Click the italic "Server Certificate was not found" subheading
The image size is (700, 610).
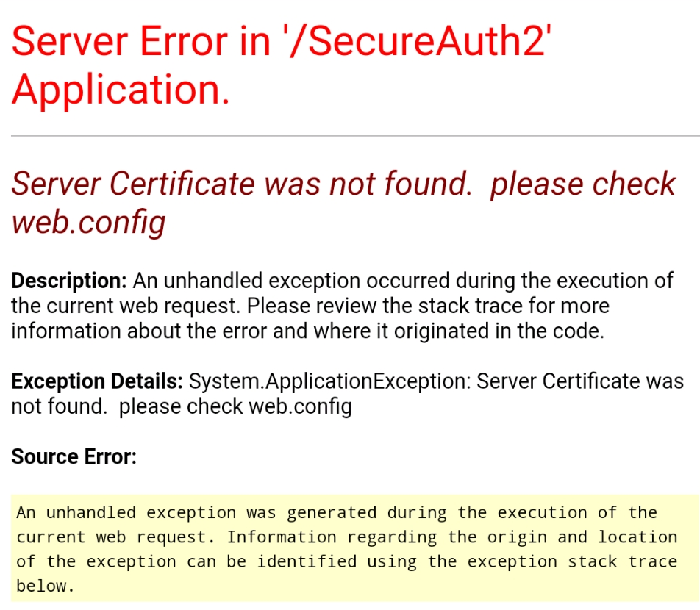[241, 184]
